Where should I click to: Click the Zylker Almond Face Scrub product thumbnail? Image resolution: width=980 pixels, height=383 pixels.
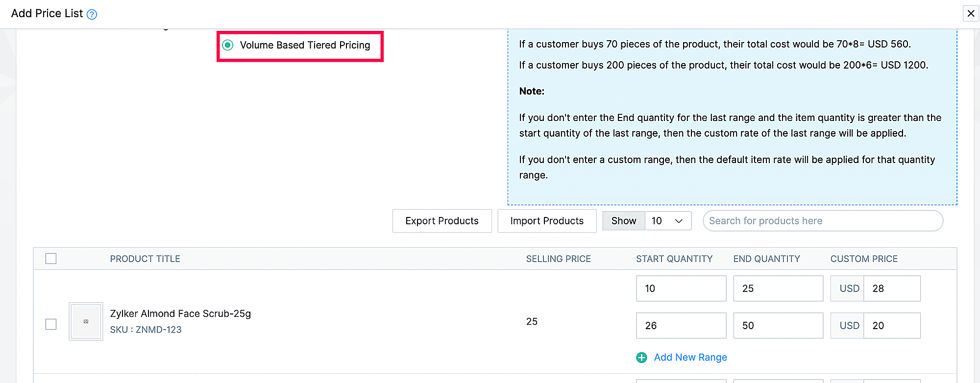(x=86, y=321)
